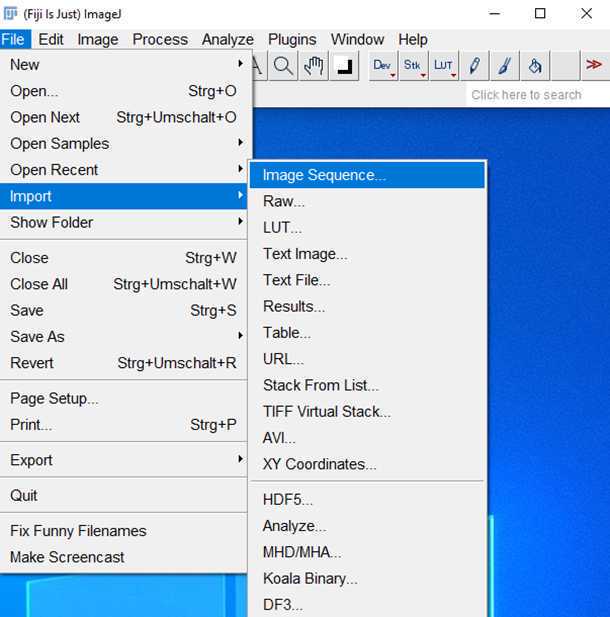Image resolution: width=610 pixels, height=617 pixels.
Task: Close the ImageJ window
Action: [x=586, y=14]
